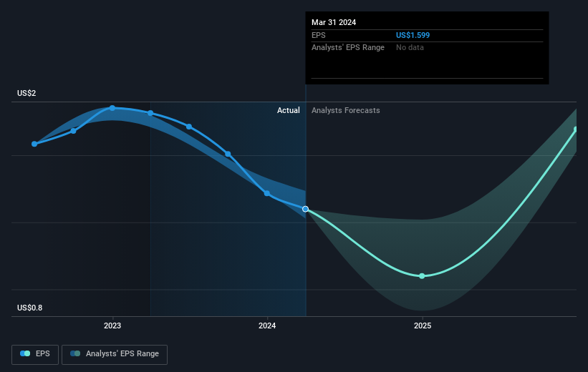Select the last forecast point at right edge
Screen dimensions: 588x372
[x=576, y=129]
